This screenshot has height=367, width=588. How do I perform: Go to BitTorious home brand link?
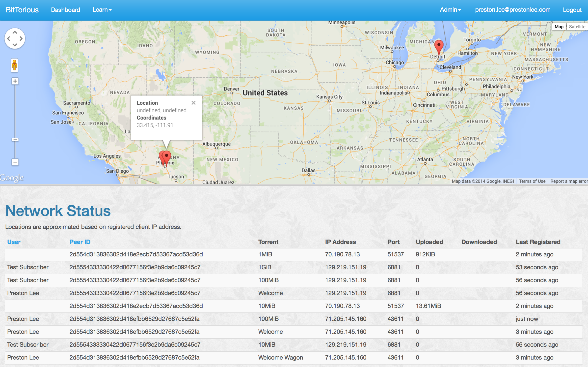(x=22, y=10)
